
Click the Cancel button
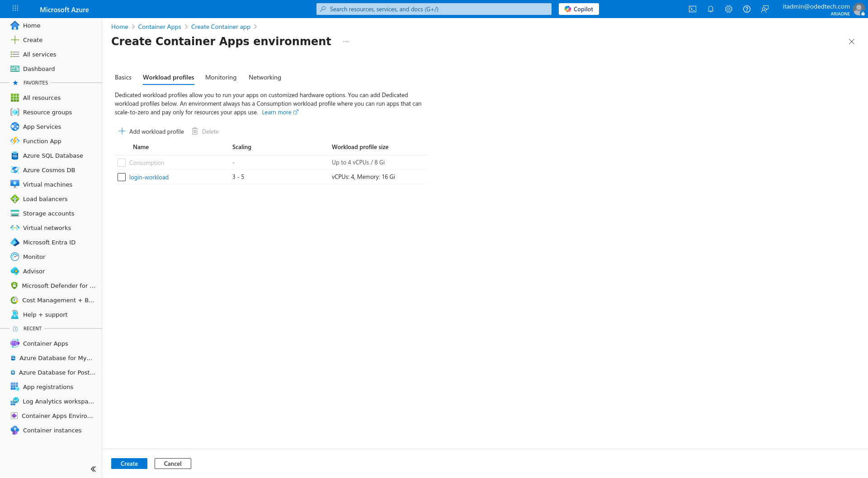point(173,464)
